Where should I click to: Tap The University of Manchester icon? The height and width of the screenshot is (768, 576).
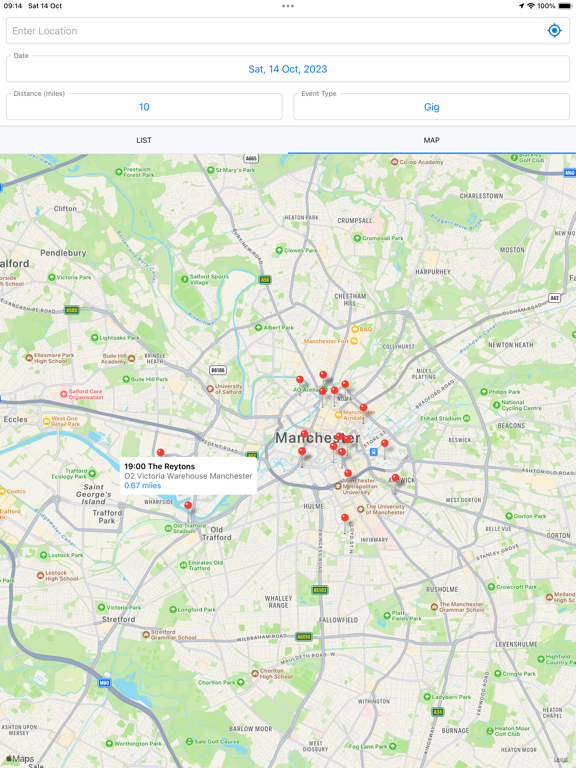click(x=361, y=509)
